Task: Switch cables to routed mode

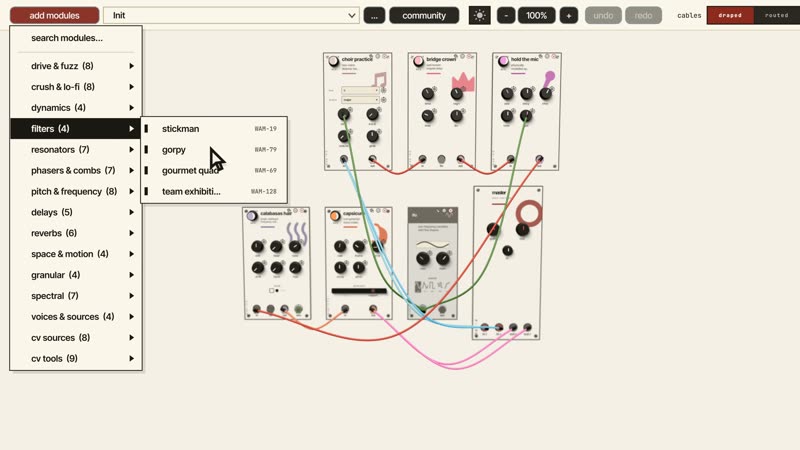Action: coord(777,15)
